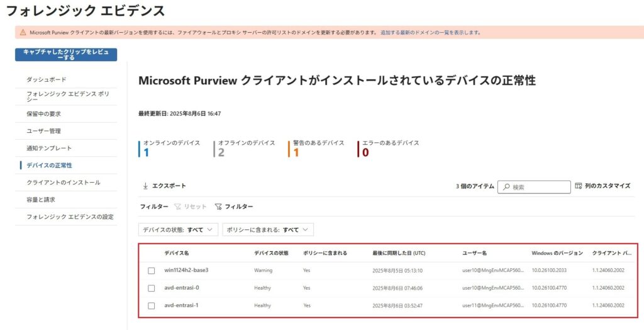
Task: Sort by デバイスの状態 column header
Action: click(271, 253)
